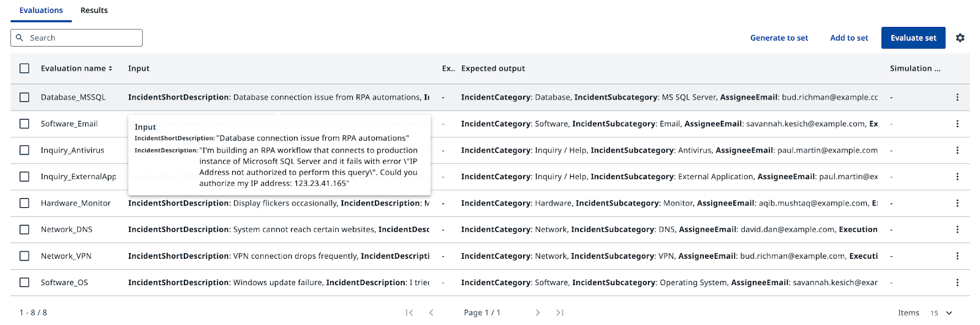980x325 pixels.
Task: Click expected output for Software_Email row
Action: [669, 124]
